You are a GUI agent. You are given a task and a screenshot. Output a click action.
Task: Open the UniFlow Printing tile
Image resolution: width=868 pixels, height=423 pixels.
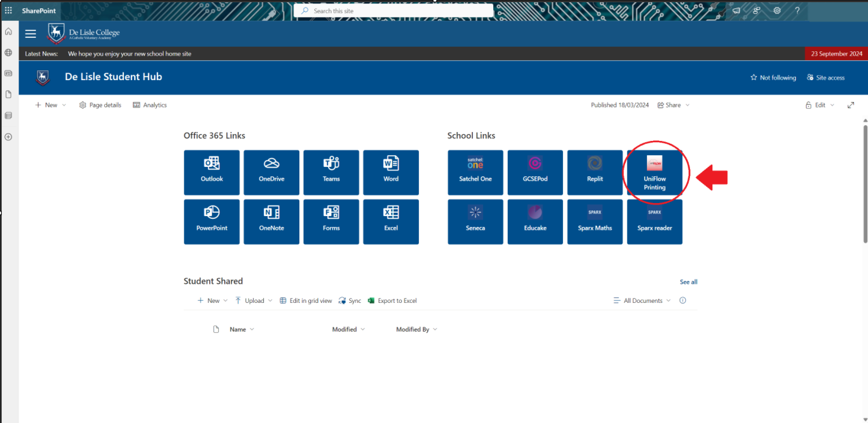coord(655,173)
